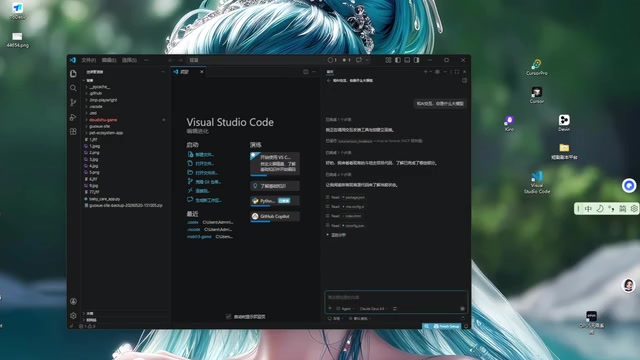
Task: Go back in chat with left arrow
Action: (x=329, y=81)
